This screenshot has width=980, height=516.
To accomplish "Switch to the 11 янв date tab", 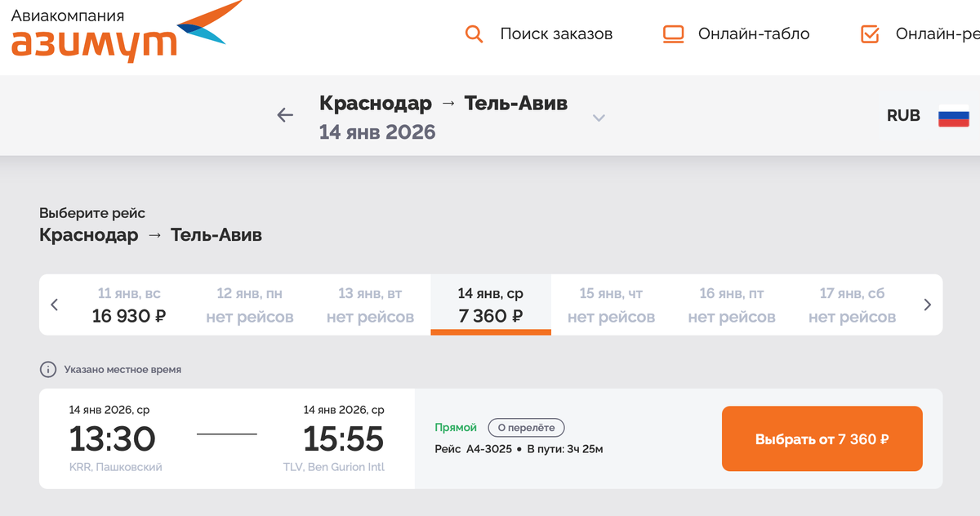I will click(130, 304).
